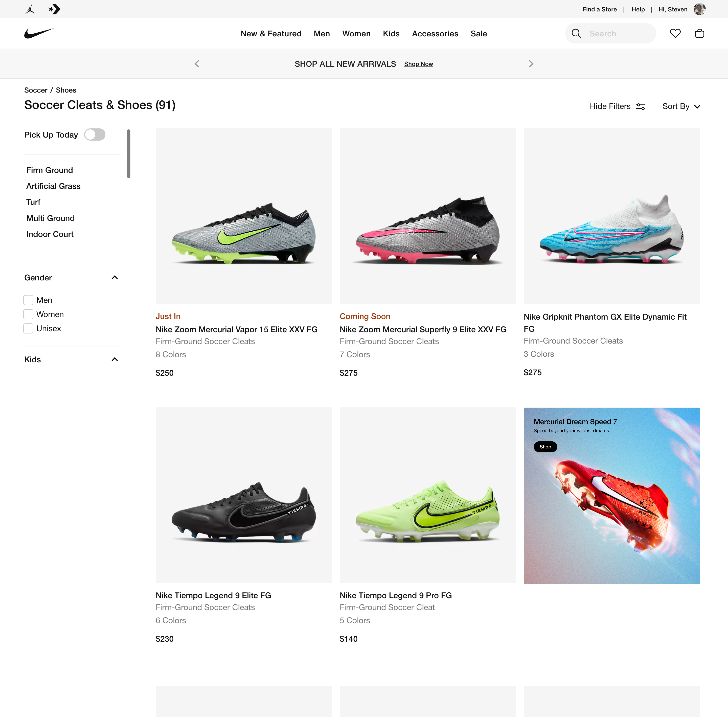Open the Kids navigation menu

(391, 34)
